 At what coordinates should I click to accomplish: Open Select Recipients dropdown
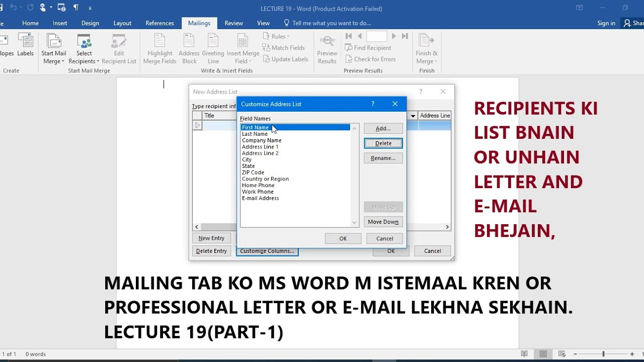click(x=84, y=49)
